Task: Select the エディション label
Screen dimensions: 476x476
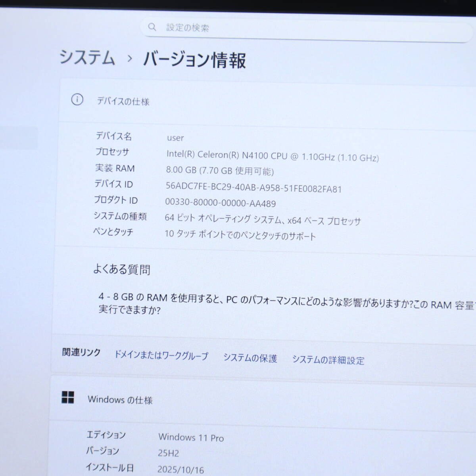Action: [106, 435]
